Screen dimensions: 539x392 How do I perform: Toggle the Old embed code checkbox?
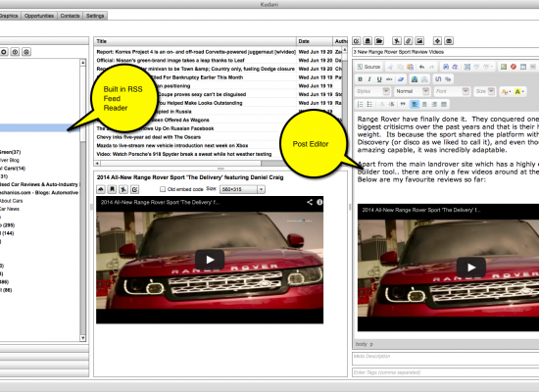163,189
